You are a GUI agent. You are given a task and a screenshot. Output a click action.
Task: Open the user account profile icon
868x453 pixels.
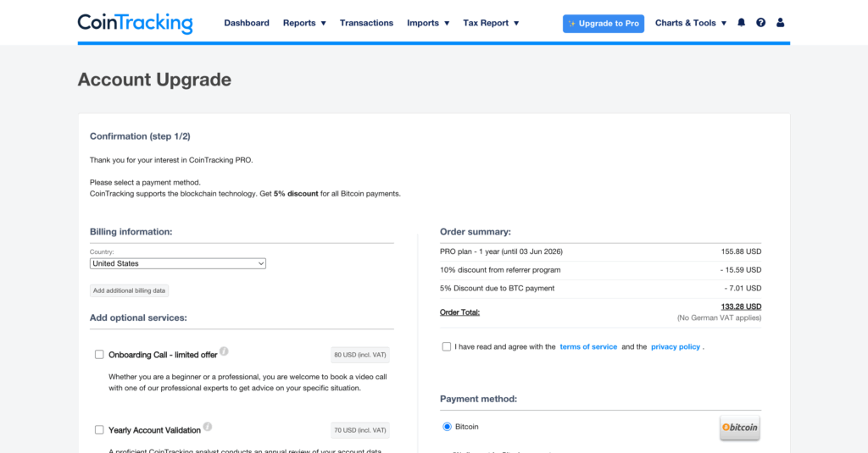click(x=780, y=23)
